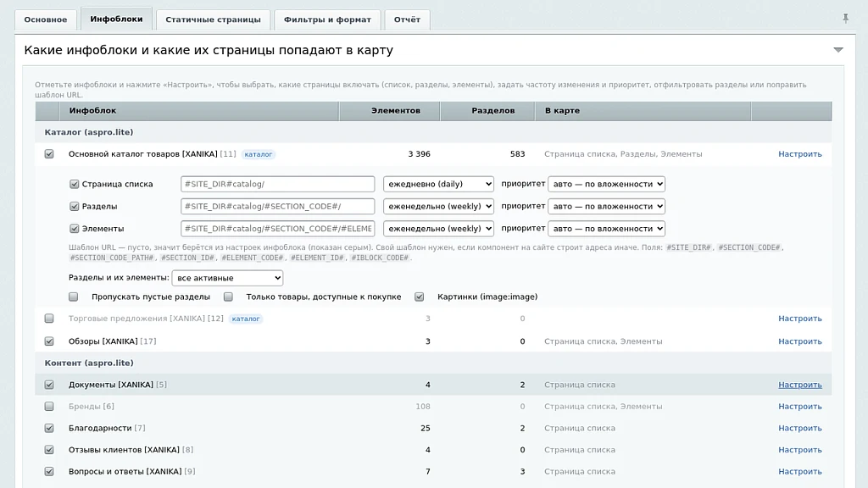
Task: Open the Отчёт tab
Action: [407, 19]
